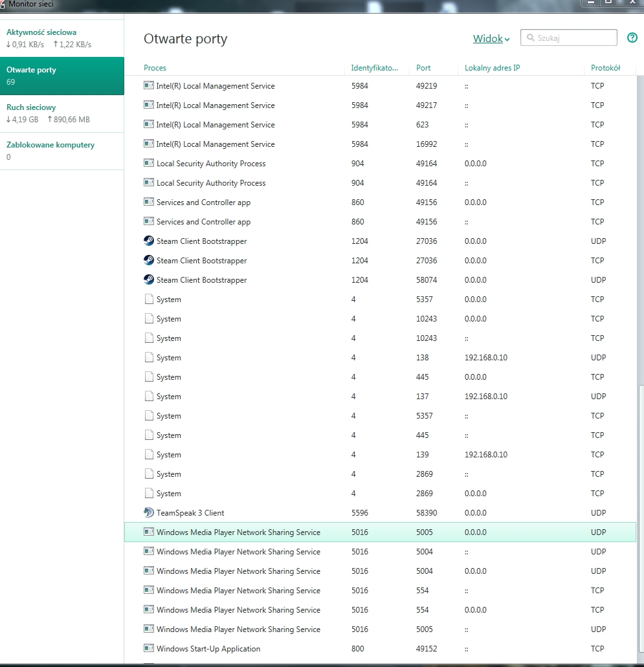Click port value 16992

[427, 144]
